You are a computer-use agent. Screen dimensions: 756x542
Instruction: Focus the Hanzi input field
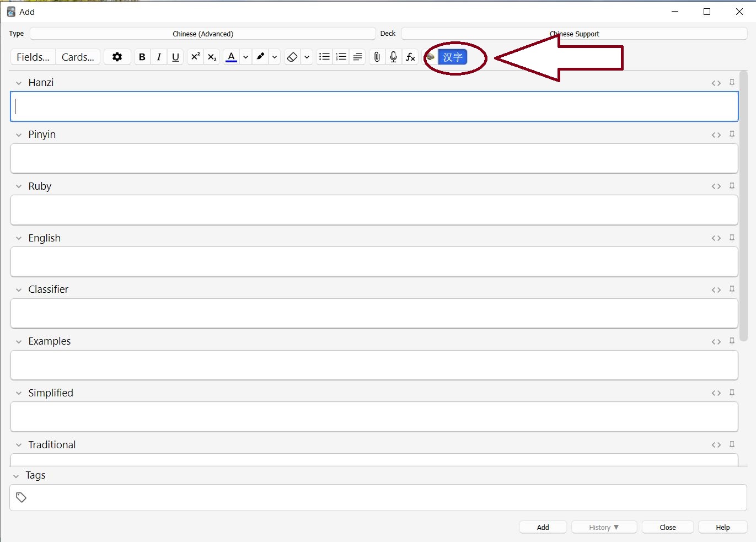point(374,106)
